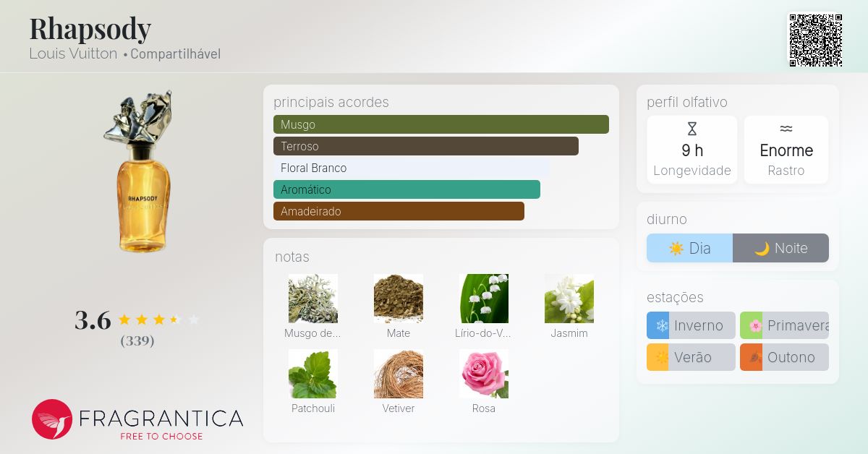Click the perfil olfativo heading
The image size is (868, 454).
(687, 102)
